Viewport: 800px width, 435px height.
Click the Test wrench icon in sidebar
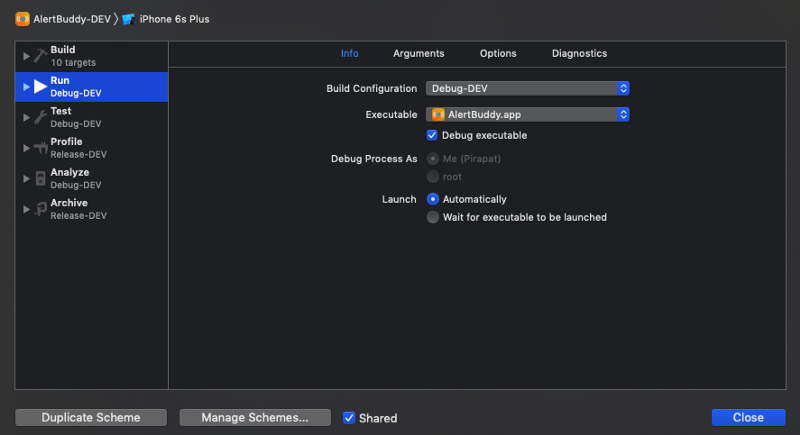coord(40,117)
